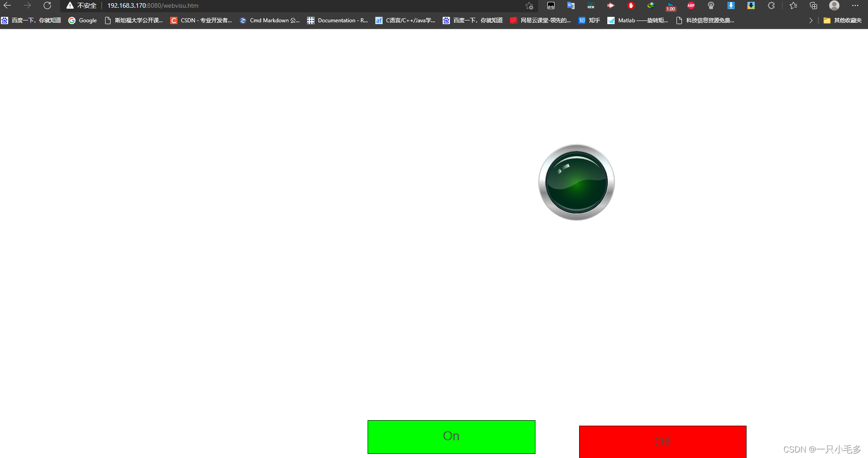Click the IDM download extension icon
Image resolution: width=868 pixels, height=458 pixels.
tap(651, 5)
